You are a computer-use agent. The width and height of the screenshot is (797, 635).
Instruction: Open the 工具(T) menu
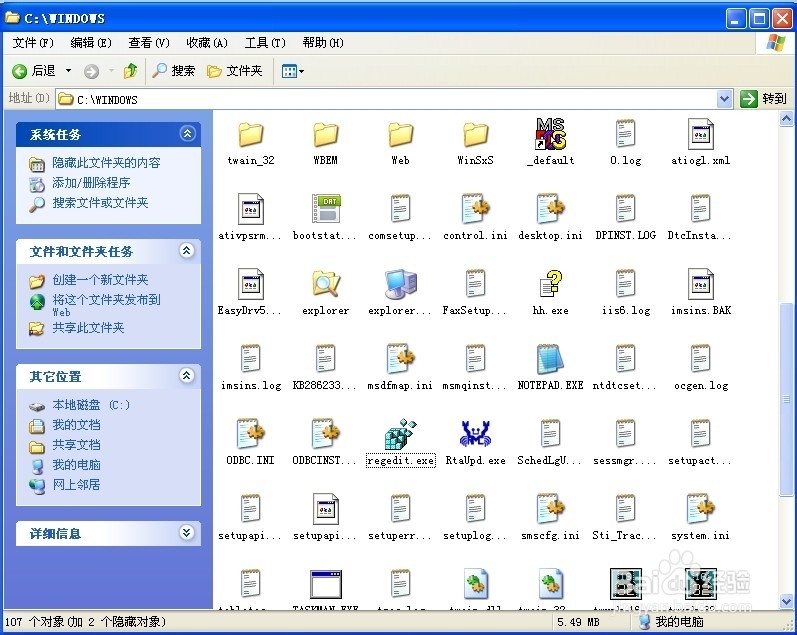coord(265,43)
